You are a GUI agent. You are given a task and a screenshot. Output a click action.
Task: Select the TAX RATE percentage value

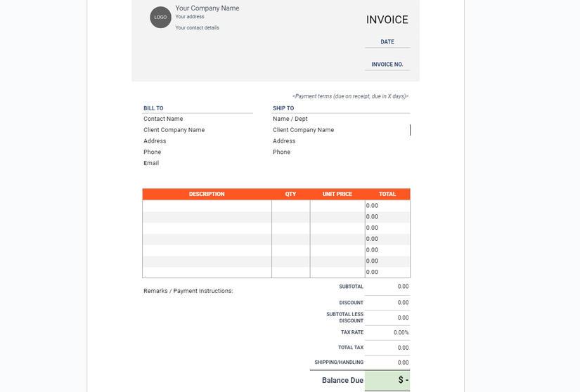click(401, 332)
